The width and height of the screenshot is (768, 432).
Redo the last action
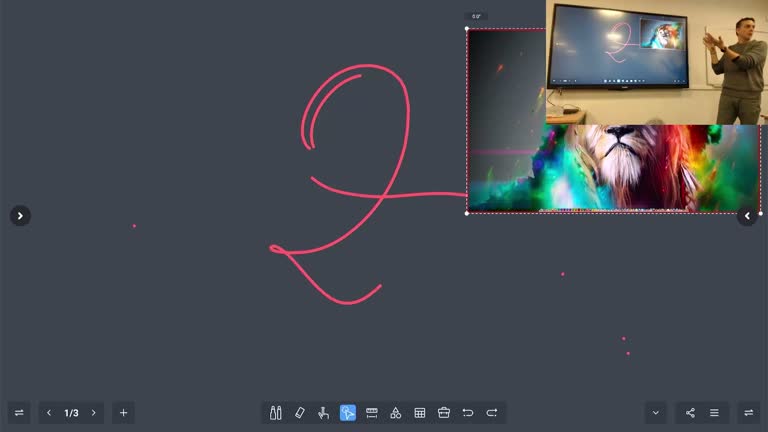click(x=492, y=413)
